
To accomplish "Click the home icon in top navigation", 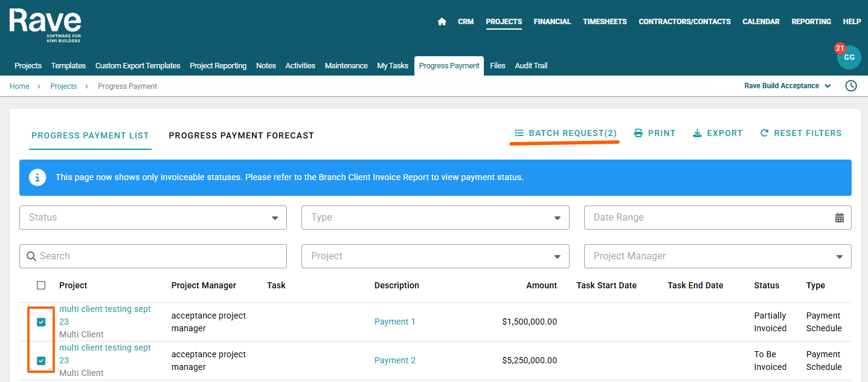I will 442,22.
